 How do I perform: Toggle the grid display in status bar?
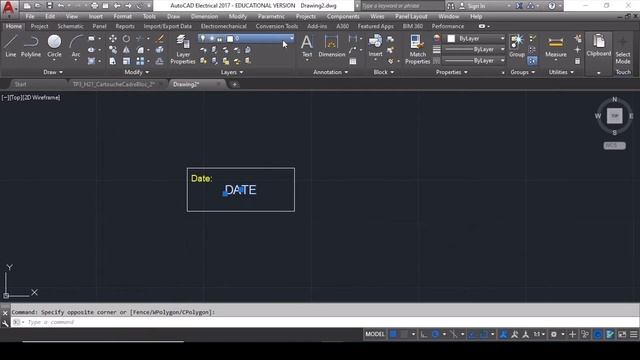[393, 334]
